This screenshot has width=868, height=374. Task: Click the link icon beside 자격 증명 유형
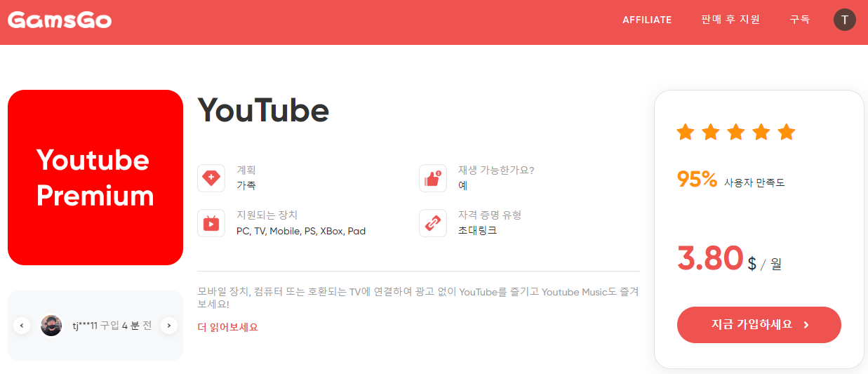click(x=433, y=223)
